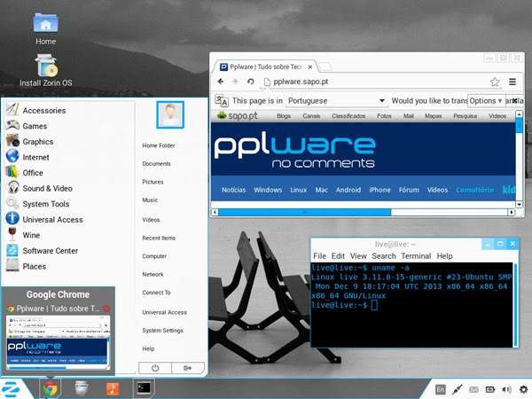Viewport: 532px width, 399px height.
Task: Open the mail envelope tray icon
Action: (473, 389)
